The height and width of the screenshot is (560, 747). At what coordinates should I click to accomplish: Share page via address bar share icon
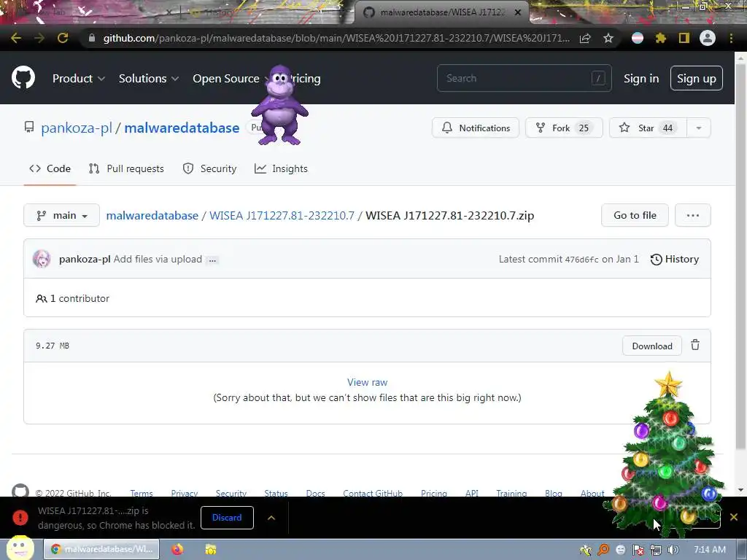point(585,39)
